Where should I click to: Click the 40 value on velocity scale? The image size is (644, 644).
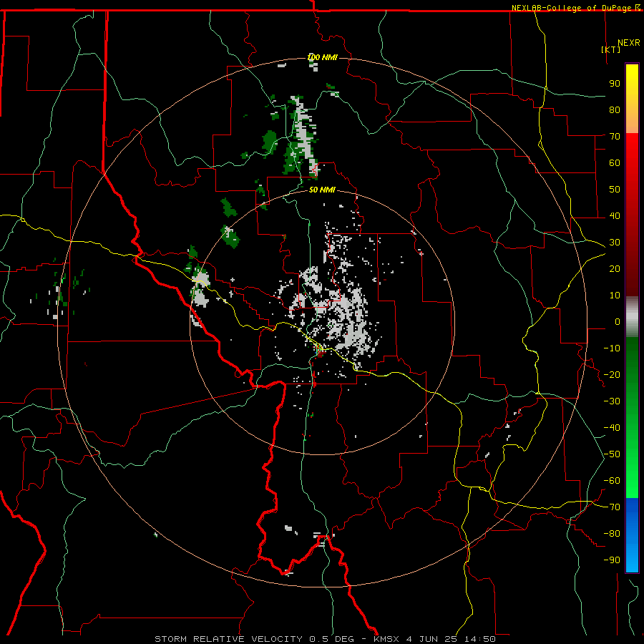[x=615, y=215]
